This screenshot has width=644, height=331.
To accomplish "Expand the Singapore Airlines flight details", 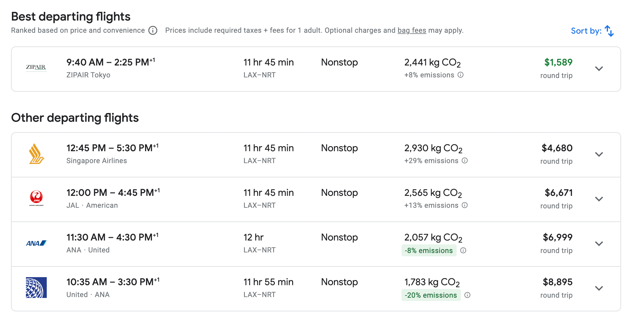I will [599, 154].
